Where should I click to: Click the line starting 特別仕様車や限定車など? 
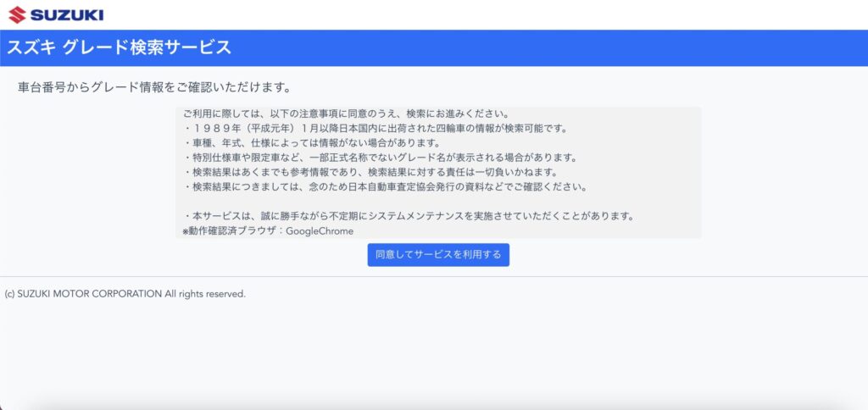point(381,158)
